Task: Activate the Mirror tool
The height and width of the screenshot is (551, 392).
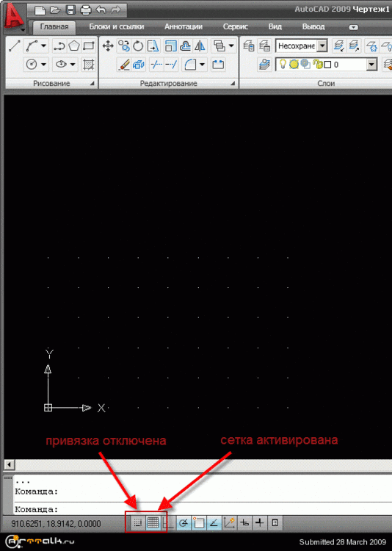Action: point(200,46)
